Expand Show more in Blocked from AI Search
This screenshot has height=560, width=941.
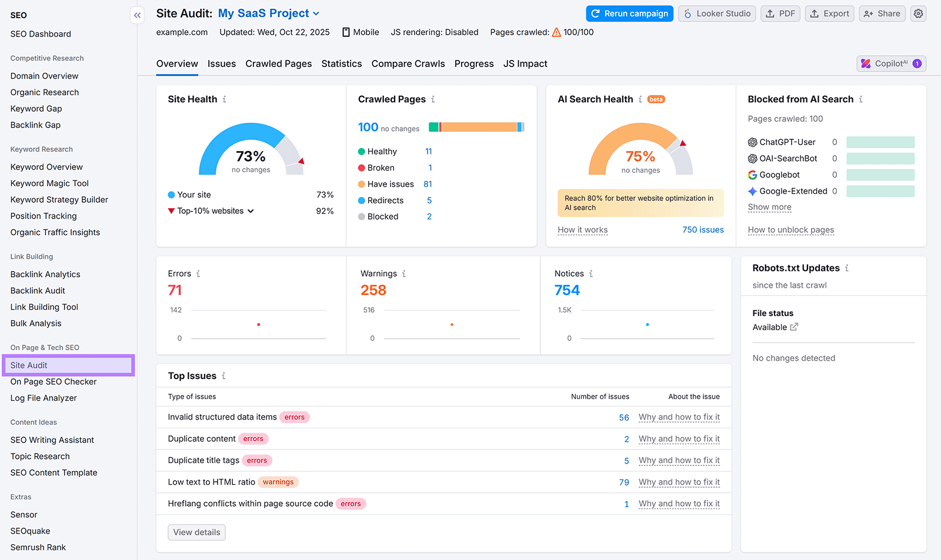point(769,207)
